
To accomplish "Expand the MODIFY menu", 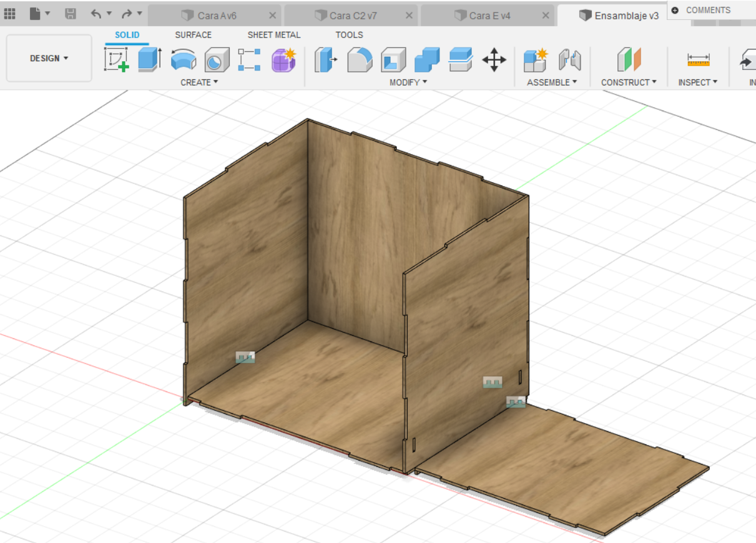I will tap(408, 82).
